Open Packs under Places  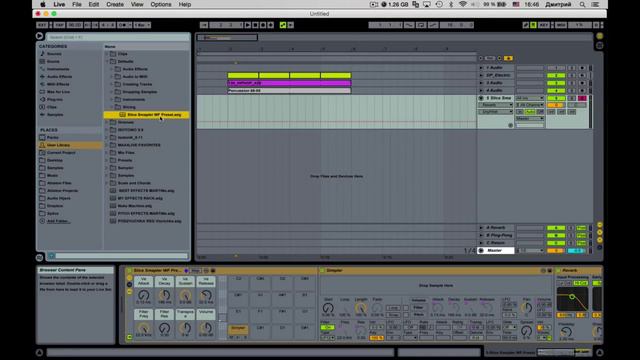click(53, 138)
